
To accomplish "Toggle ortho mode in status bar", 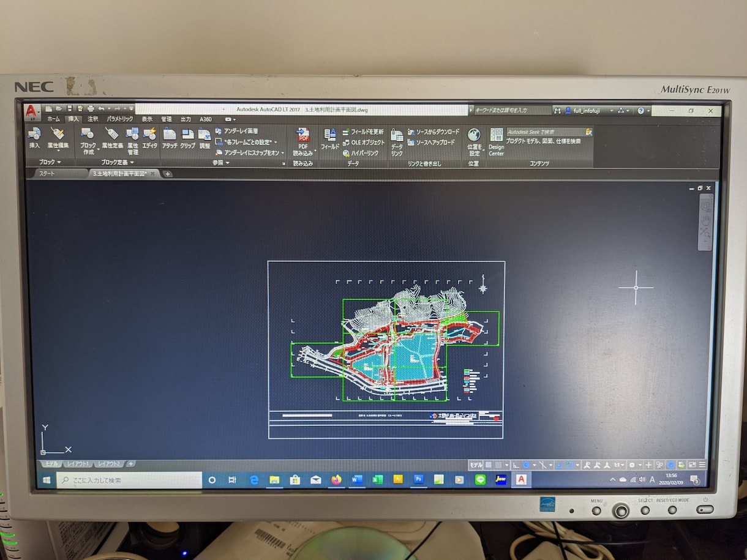I will (x=516, y=465).
